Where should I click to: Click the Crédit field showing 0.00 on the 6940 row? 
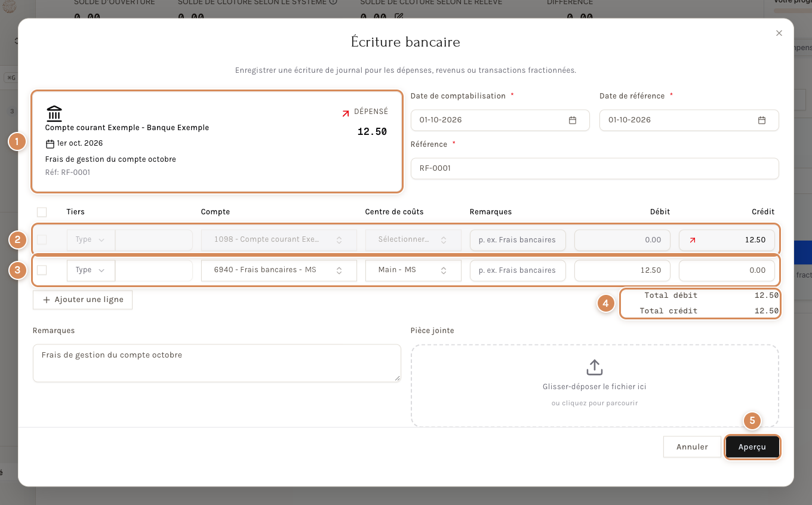coord(727,270)
